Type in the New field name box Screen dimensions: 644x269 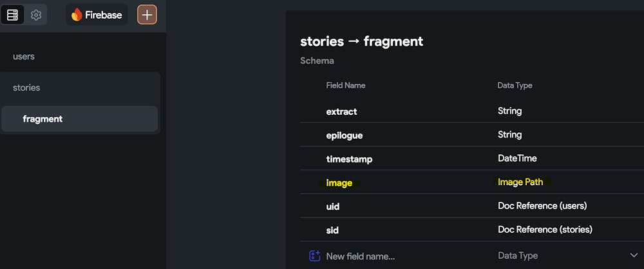coord(361,256)
